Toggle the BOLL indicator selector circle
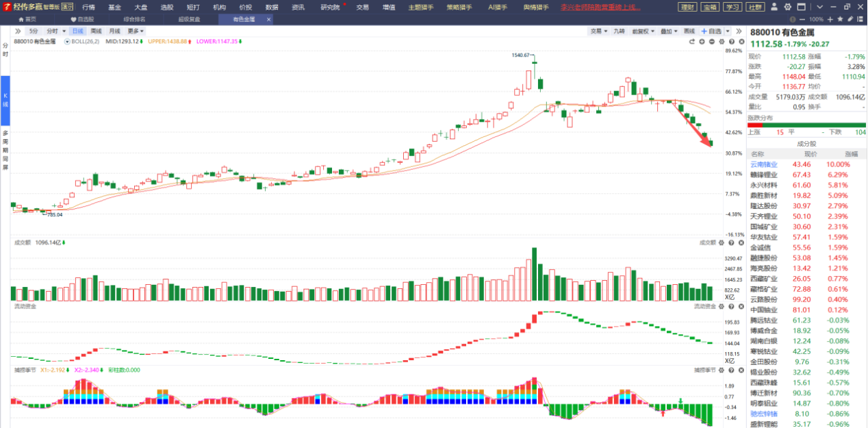 point(67,42)
